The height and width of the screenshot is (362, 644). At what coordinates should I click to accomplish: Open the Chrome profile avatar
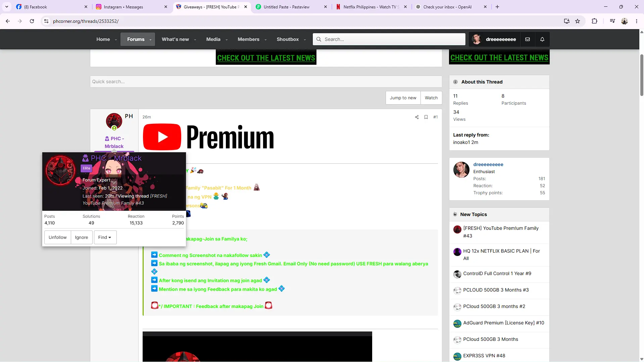click(x=625, y=21)
